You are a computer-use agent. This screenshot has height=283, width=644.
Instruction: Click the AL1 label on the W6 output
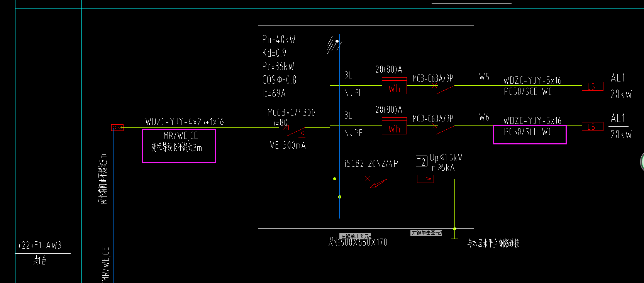coord(618,118)
